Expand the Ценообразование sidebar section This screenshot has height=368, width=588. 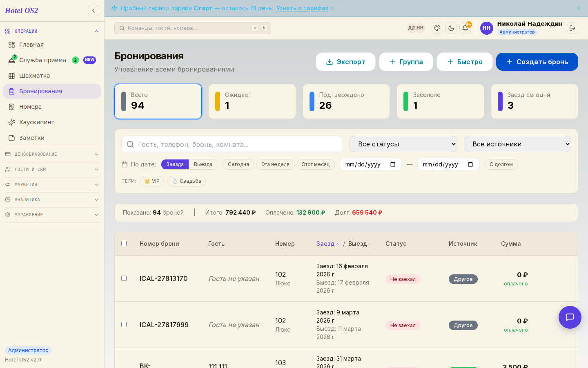52,154
